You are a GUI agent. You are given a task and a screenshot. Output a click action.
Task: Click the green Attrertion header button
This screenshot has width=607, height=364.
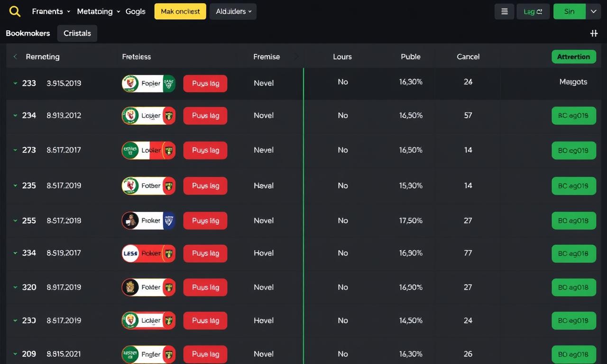pyautogui.click(x=573, y=57)
